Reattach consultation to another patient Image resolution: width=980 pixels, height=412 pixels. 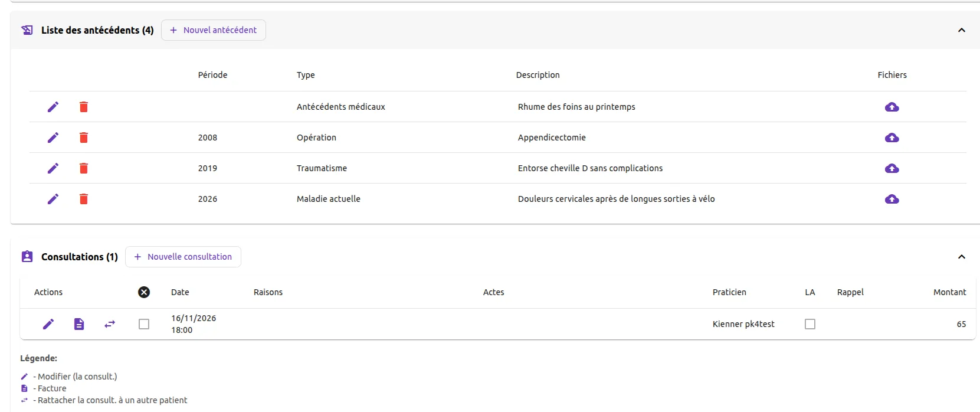pyautogui.click(x=110, y=324)
